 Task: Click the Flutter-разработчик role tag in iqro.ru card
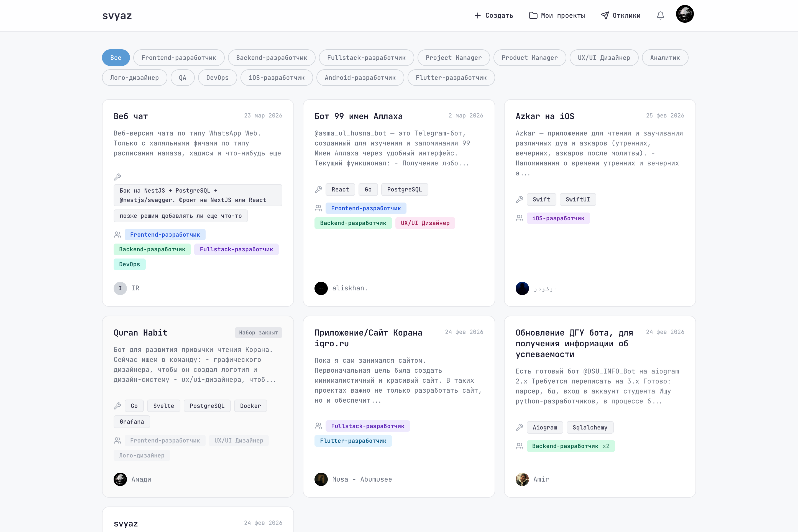[x=353, y=441]
